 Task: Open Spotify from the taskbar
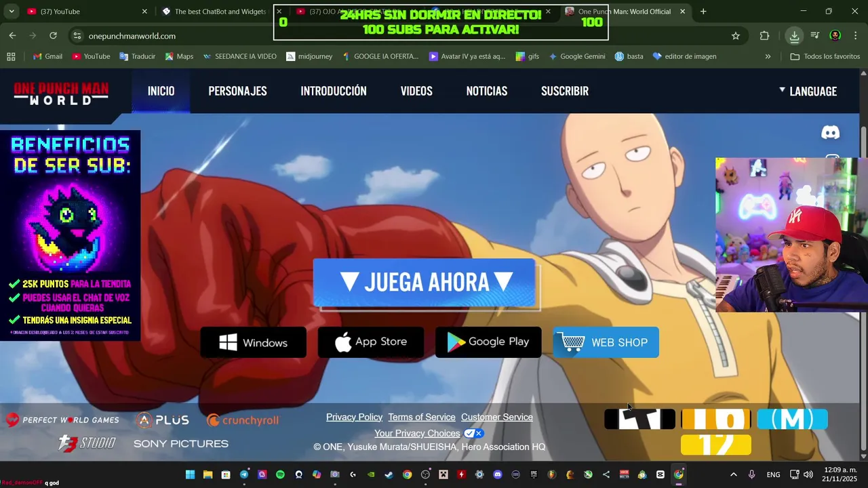click(280, 474)
